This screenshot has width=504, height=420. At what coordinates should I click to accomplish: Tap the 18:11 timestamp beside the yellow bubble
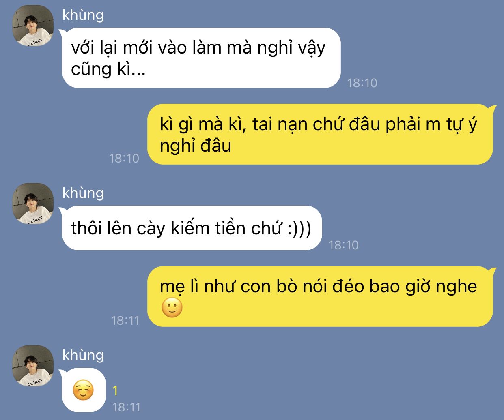(125, 321)
